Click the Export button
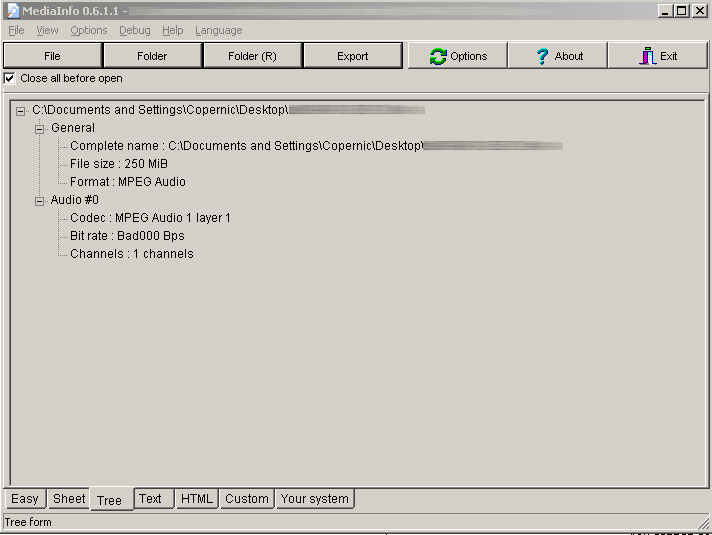This screenshot has height=535, width=712. (x=352, y=56)
